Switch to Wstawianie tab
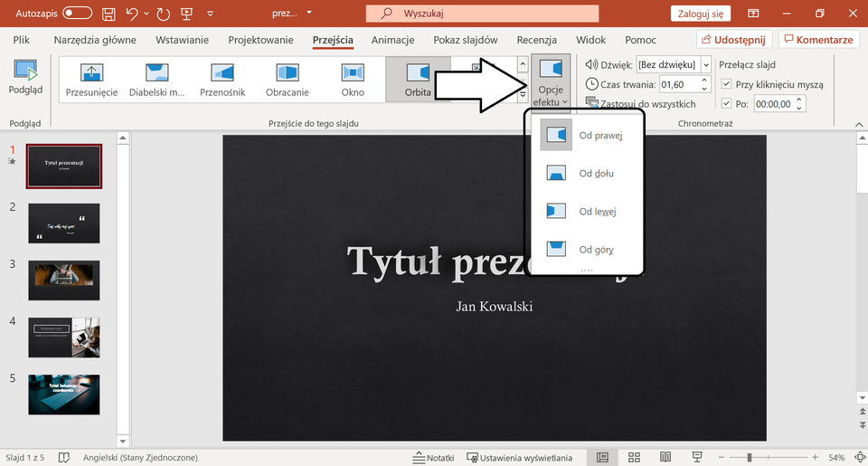Viewport: 868px width, 466px height. (182, 40)
